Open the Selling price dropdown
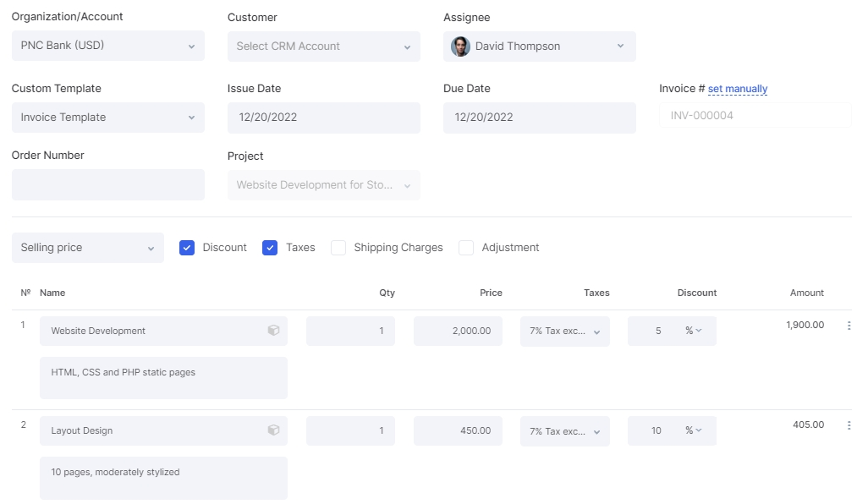Viewport: 868px width, 504px height. coord(88,248)
